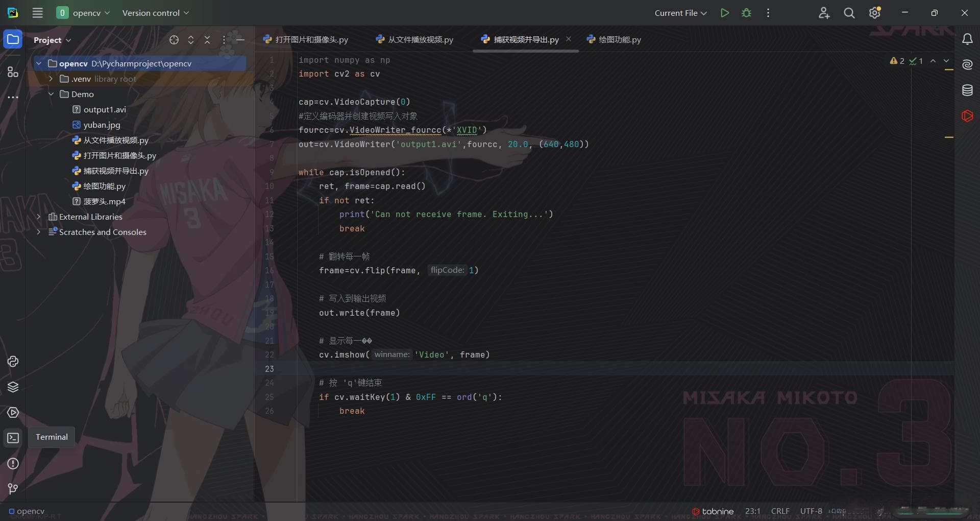Open the opencv project selector dropdown
980x521 pixels.
tap(83, 13)
